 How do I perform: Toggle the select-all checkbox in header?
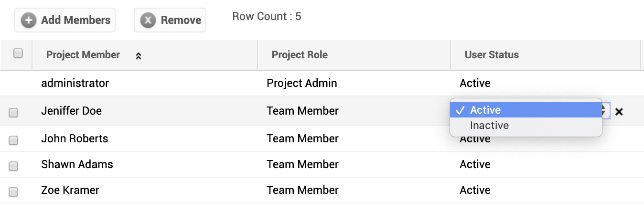(18, 53)
